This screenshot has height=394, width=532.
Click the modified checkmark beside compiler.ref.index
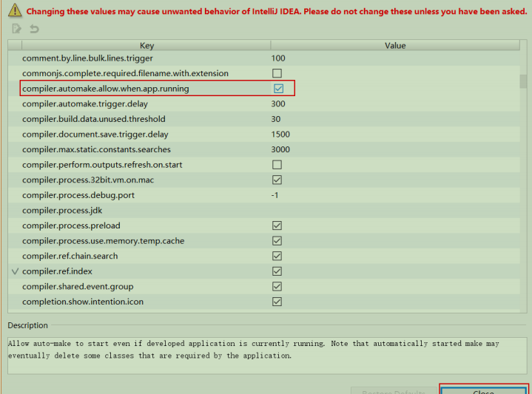(x=15, y=271)
